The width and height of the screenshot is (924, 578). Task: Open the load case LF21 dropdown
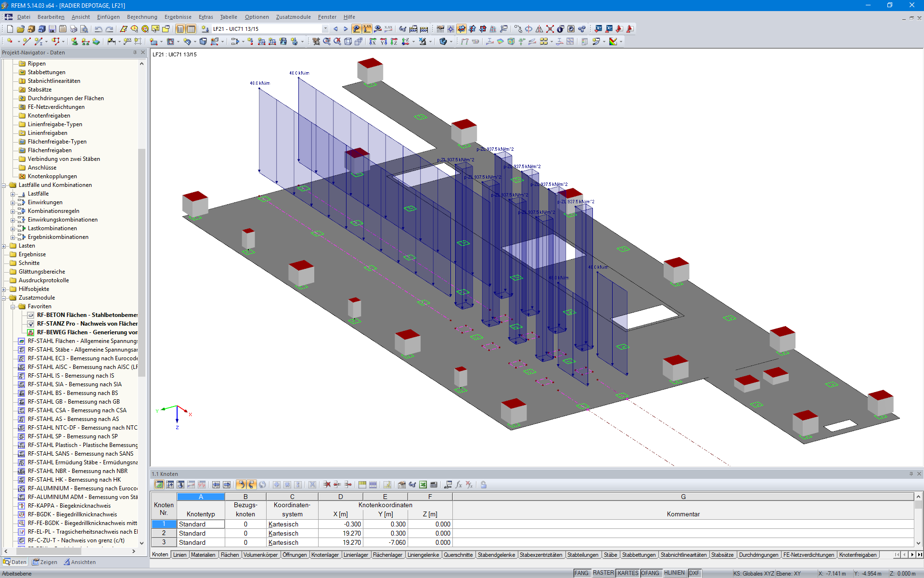(325, 29)
